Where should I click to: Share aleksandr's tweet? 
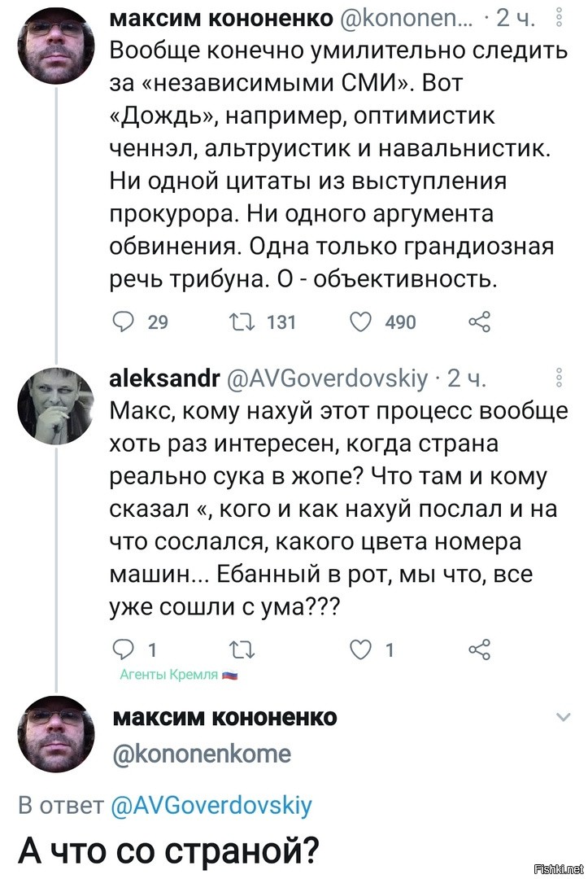(x=479, y=649)
